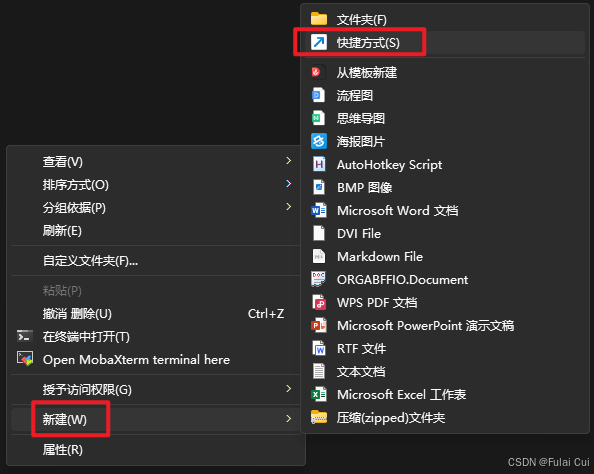The image size is (594, 474).
Task: Click the MobaXterm terminal icon
Action: point(25,359)
